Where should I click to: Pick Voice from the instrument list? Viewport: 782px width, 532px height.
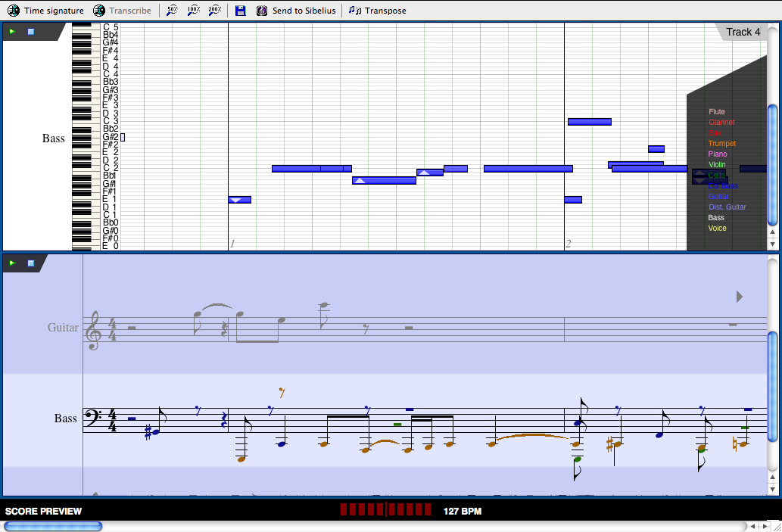click(717, 229)
